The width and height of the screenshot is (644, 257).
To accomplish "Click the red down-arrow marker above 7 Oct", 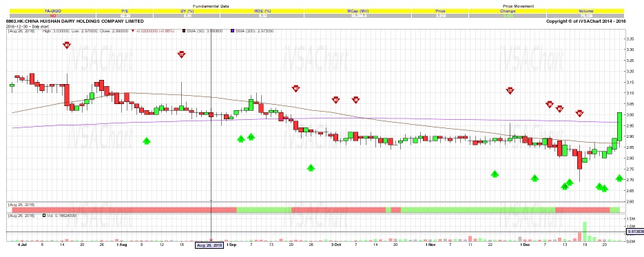I will click(x=356, y=99).
